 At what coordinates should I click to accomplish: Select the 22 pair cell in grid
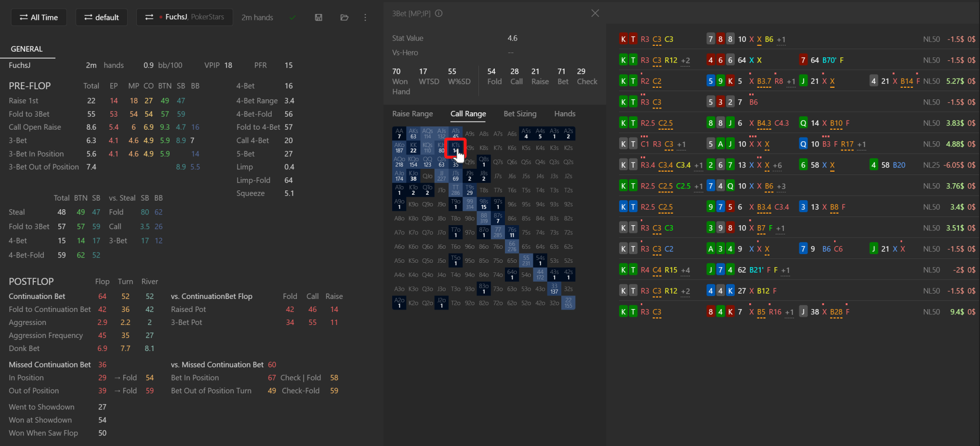click(569, 303)
